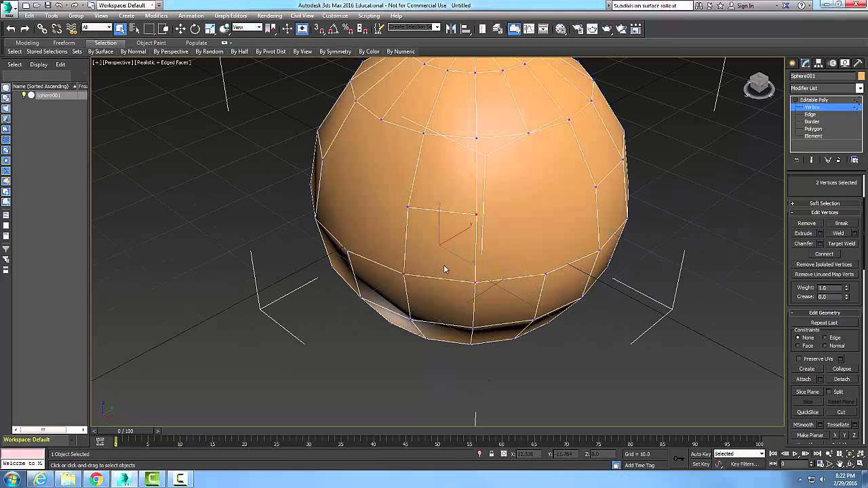Choose the Select and Move tool
Image resolution: width=868 pixels, height=488 pixels.
click(180, 28)
